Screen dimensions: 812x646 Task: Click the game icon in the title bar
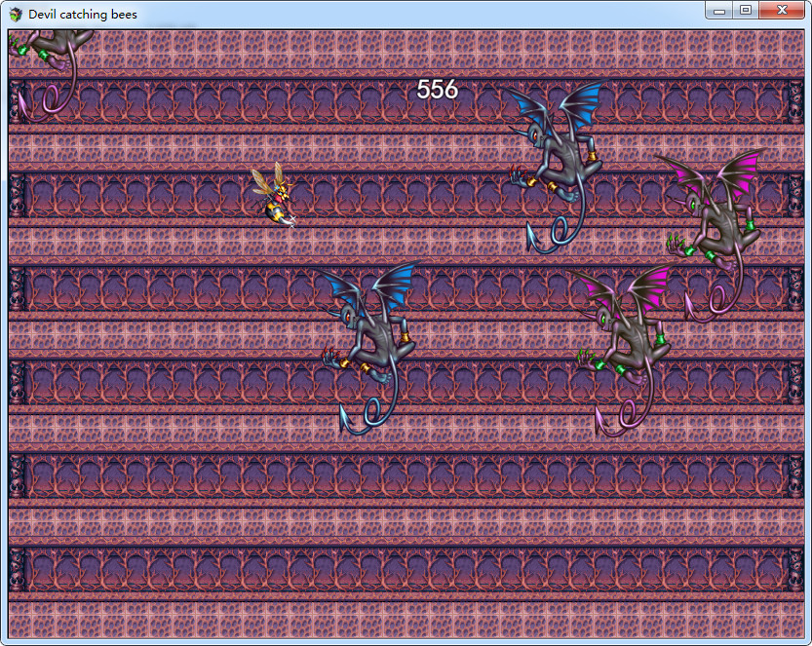pyautogui.click(x=16, y=15)
